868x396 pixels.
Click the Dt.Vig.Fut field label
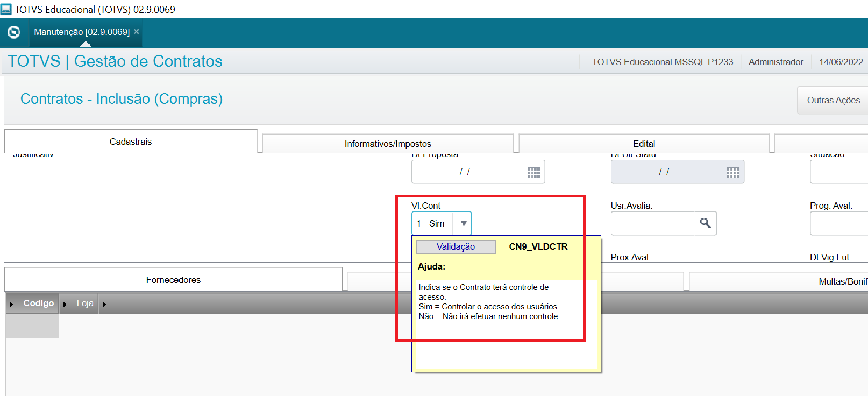point(829,257)
